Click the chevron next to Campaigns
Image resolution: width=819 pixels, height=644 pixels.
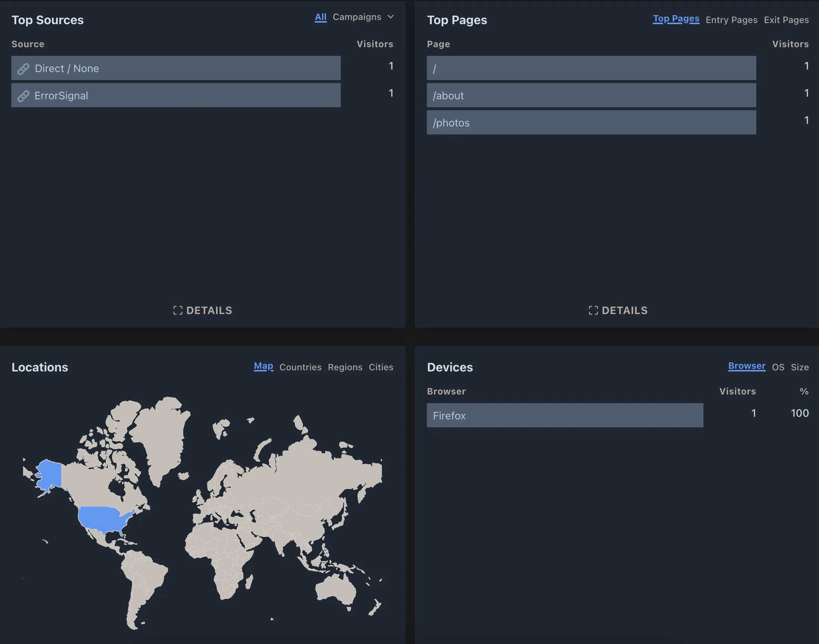click(x=391, y=17)
